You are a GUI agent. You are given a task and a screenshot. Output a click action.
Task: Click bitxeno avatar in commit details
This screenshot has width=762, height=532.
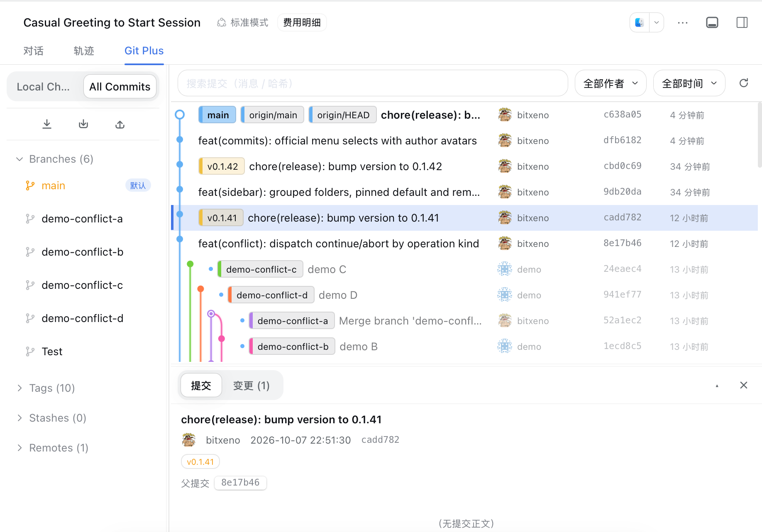click(x=189, y=440)
